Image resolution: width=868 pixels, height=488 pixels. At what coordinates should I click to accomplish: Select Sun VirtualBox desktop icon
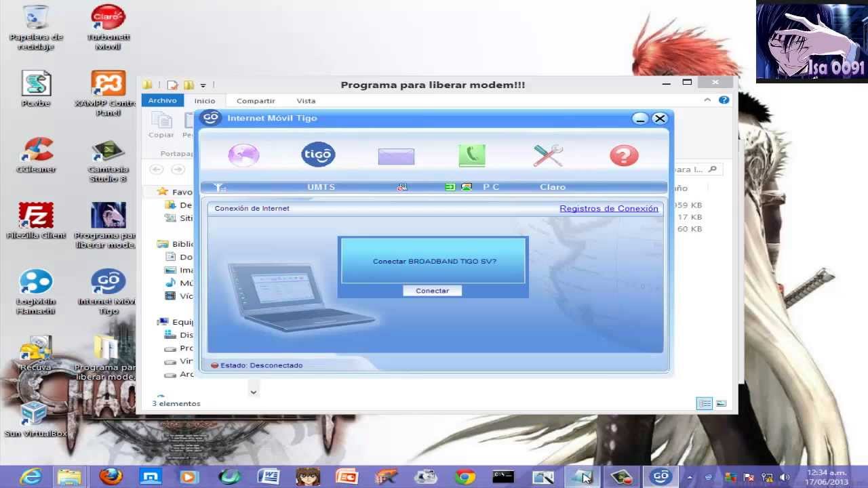coord(36,420)
